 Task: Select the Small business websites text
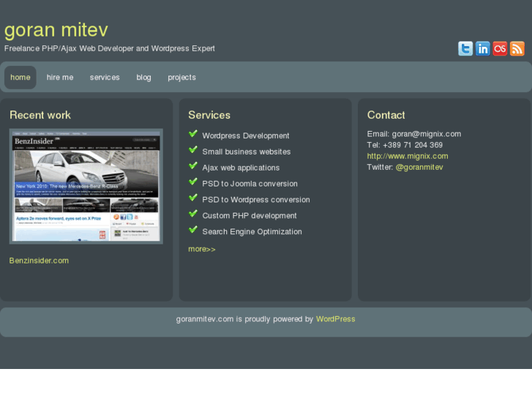coord(247,152)
